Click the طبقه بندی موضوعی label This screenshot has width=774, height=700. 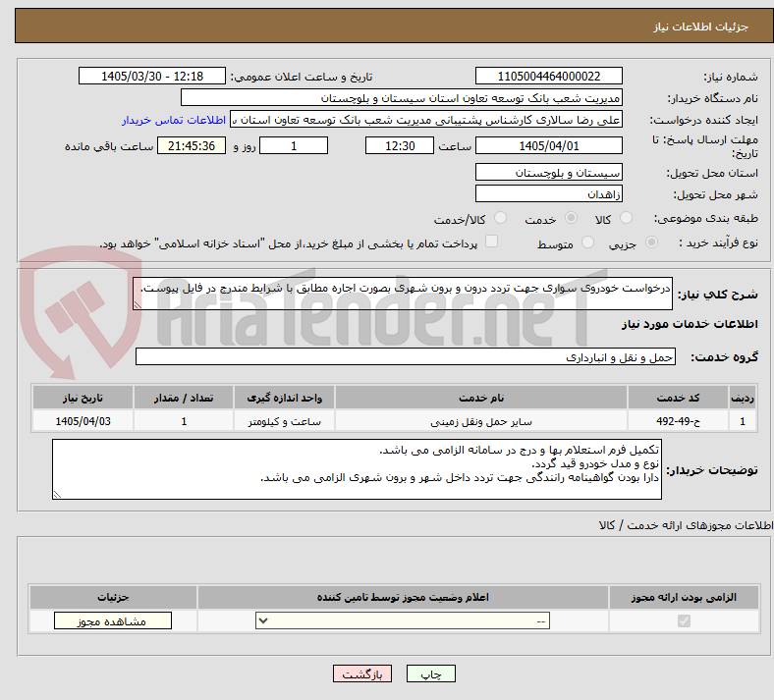click(x=706, y=218)
